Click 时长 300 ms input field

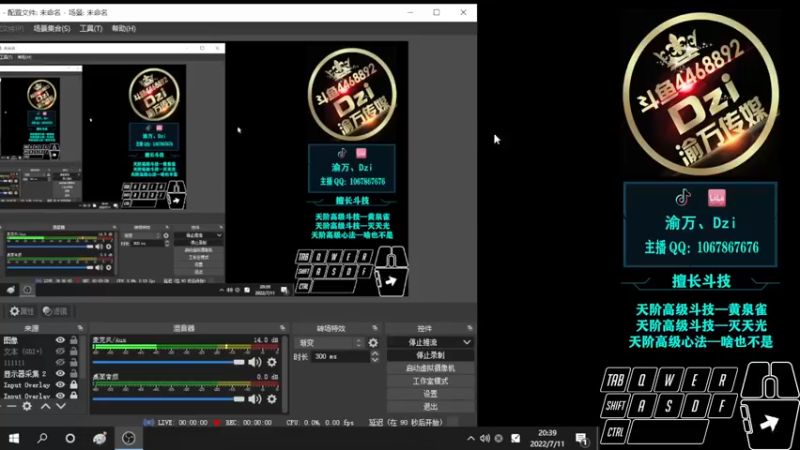(340, 357)
